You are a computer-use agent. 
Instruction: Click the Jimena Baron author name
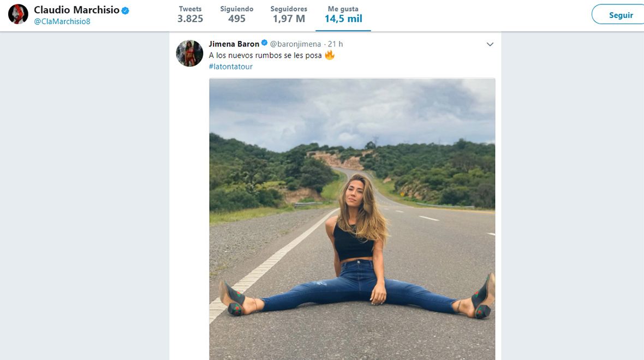(234, 44)
